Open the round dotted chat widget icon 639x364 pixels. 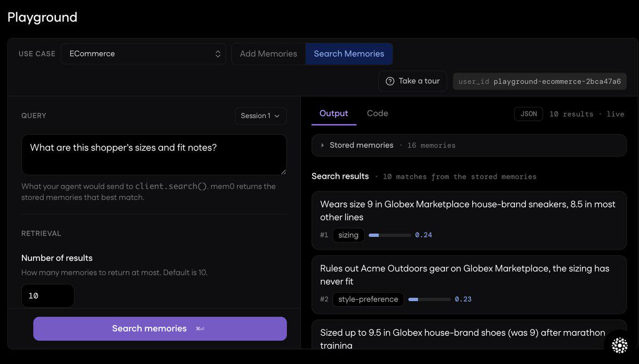(x=620, y=345)
